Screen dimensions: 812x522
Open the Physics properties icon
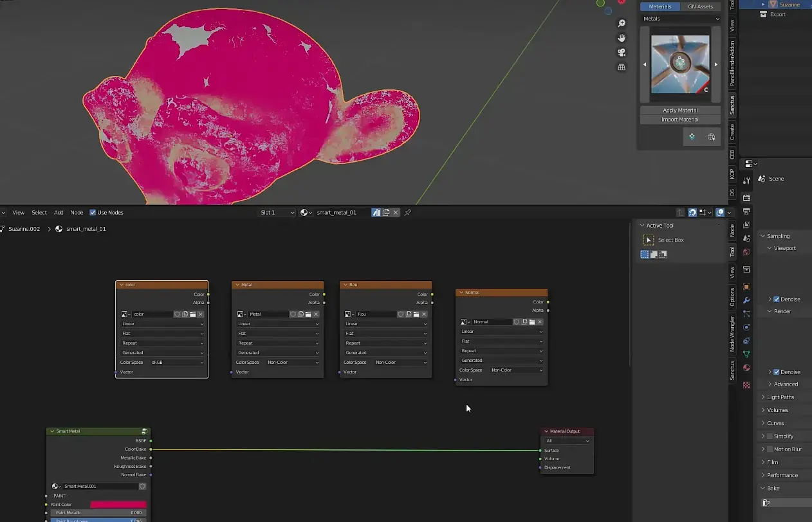[x=746, y=327]
